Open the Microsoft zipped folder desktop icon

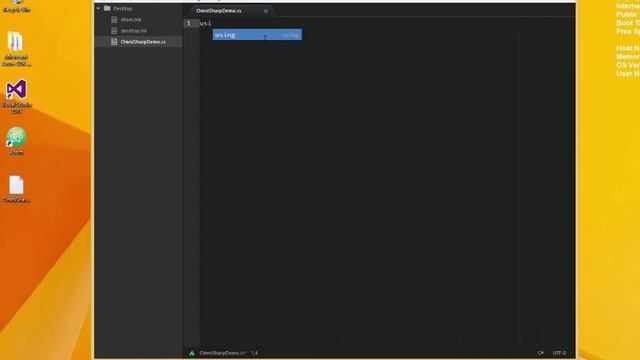coord(16,49)
